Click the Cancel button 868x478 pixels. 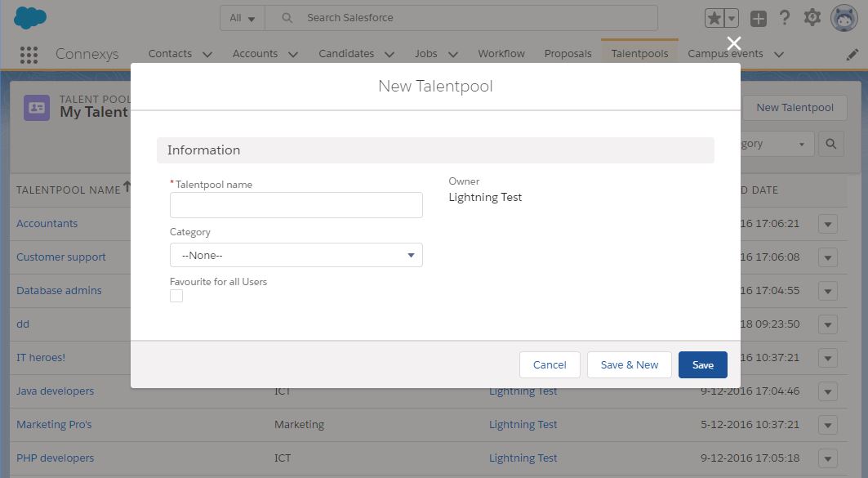(550, 365)
